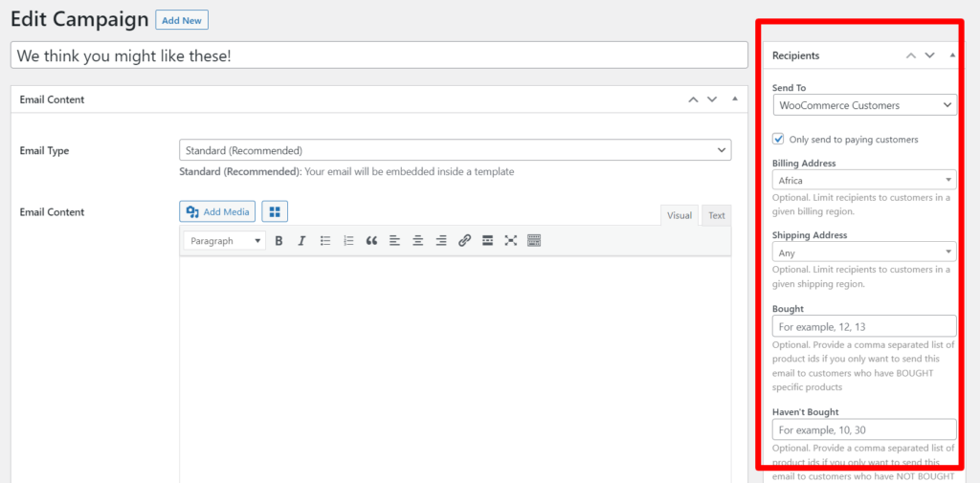Open the Email Type dropdown
The width and height of the screenshot is (980, 483).
(x=455, y=150)
